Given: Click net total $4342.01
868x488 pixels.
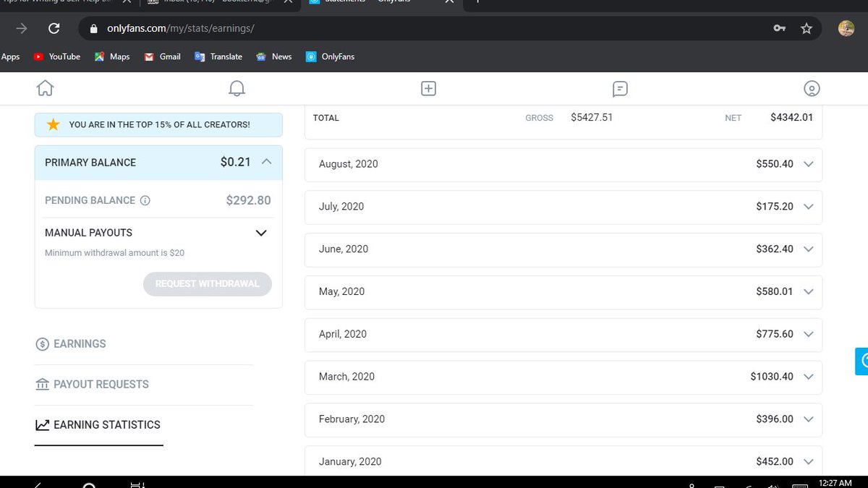Looking at the screenshot, I should tap(792, 117).
